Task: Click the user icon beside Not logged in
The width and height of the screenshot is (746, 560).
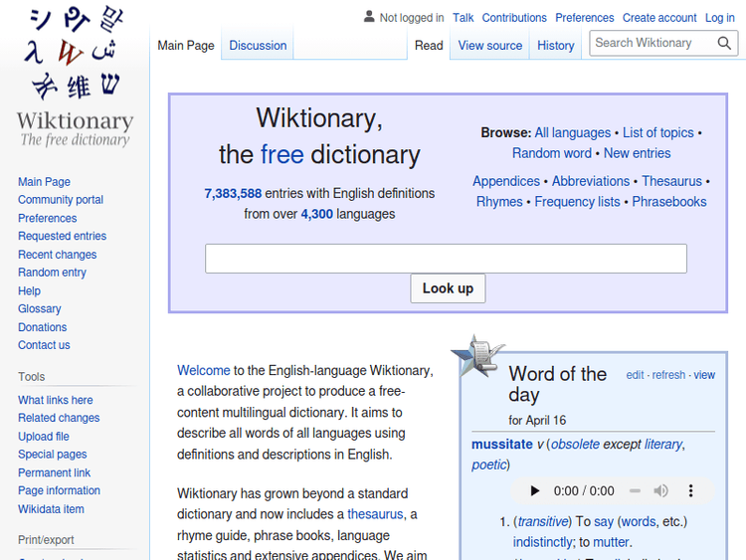Action: (369, 17)
